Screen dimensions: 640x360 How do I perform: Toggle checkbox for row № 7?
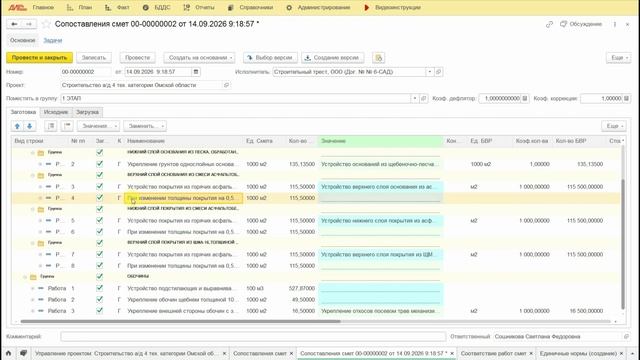click(x=100, y=254)
